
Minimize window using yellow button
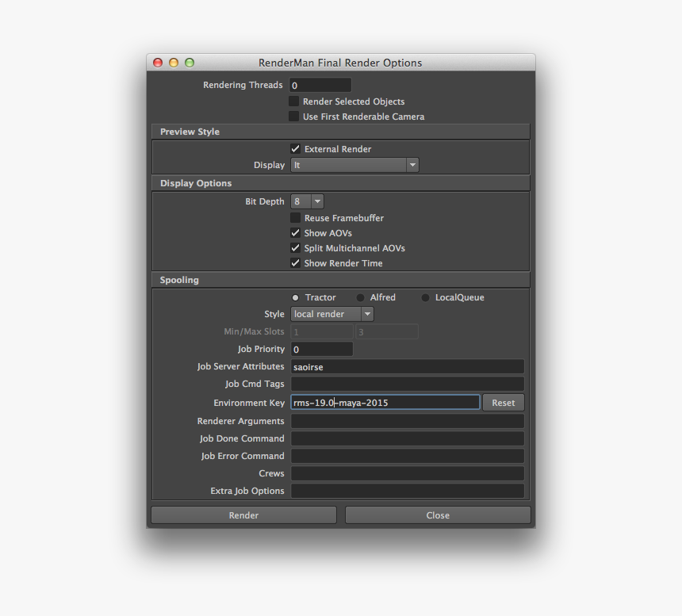[174, 63]
